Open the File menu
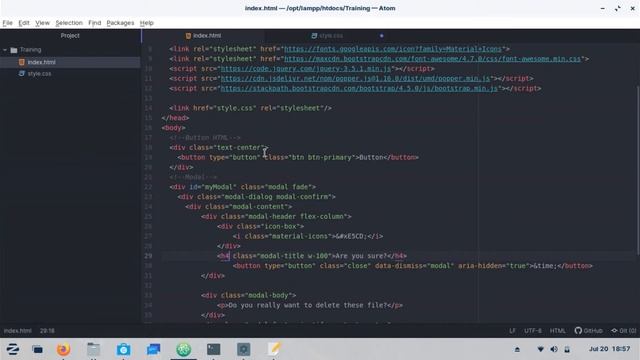This screenshot has height=360, width=640. coord(7,23)
